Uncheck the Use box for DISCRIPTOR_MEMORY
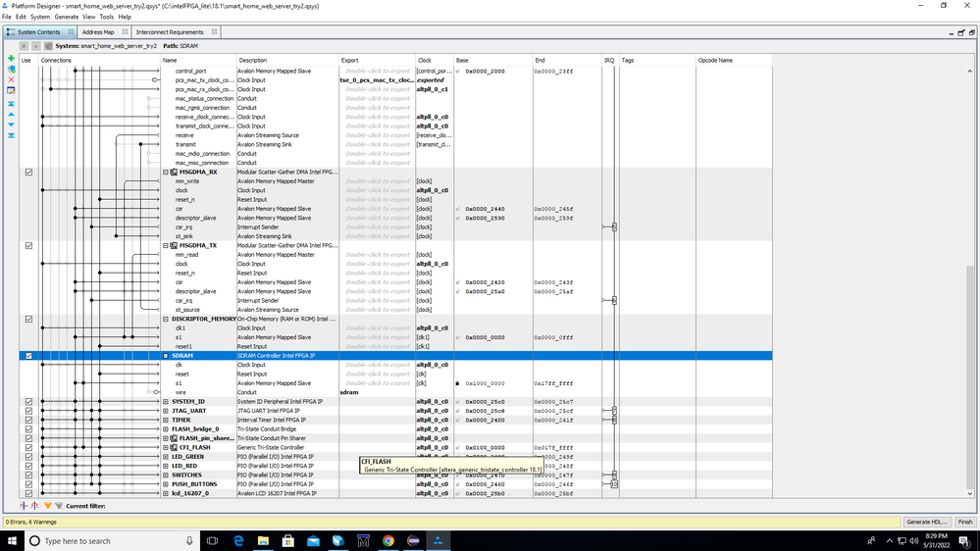Image resolution: width=980 pixels, height=551 pixels. coord(28,319)
